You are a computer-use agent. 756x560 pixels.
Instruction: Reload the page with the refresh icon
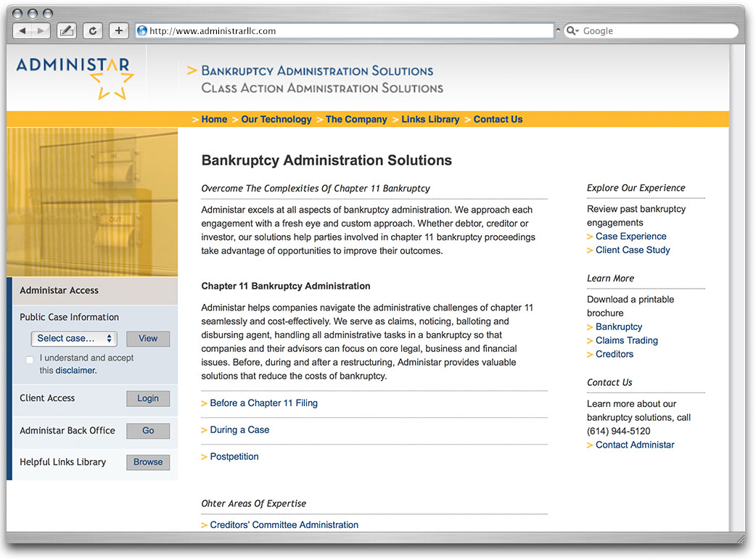[93, 31]
